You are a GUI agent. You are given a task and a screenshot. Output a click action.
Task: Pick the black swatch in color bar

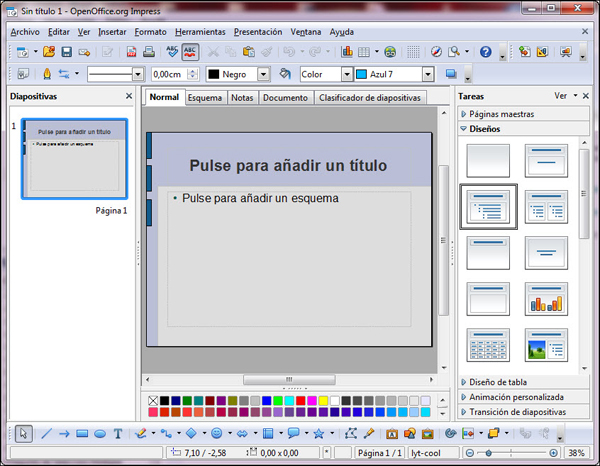(x=164, y=401)
